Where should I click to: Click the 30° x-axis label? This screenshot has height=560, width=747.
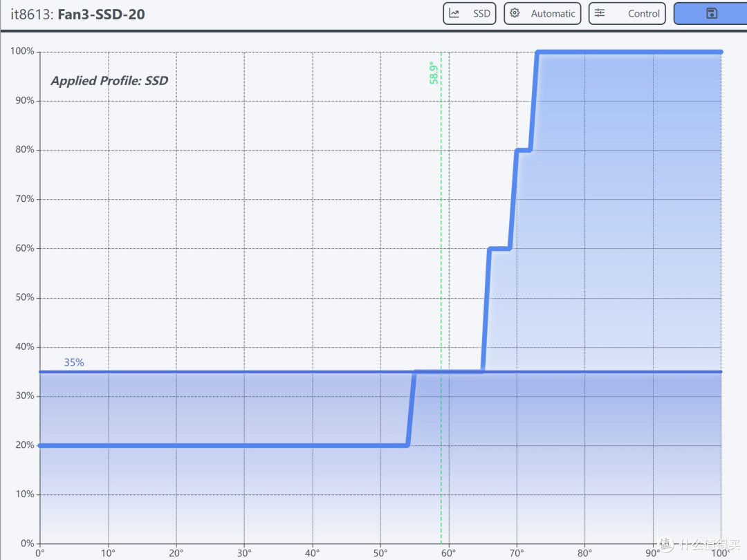tap(244, 553)
